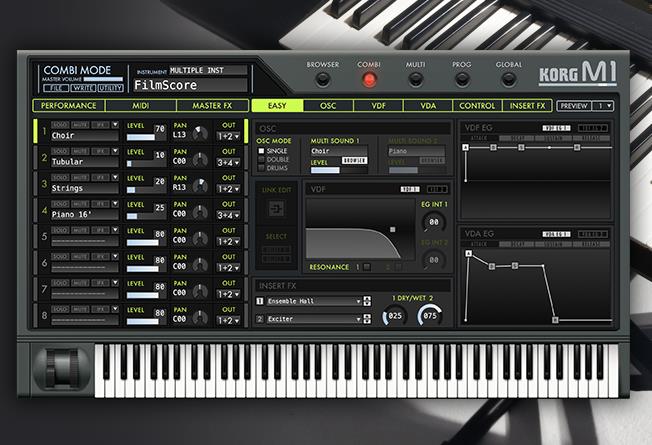Click the Link Edit arrow icon
The image size is (652, 445).
(276, 208)
